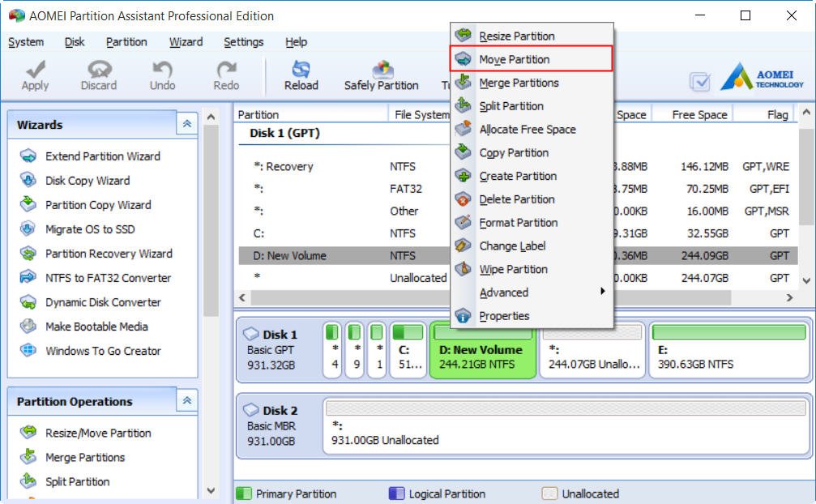816x504 pixels.
Task: Select the C: partition row
Action: (x=518, y=233)
